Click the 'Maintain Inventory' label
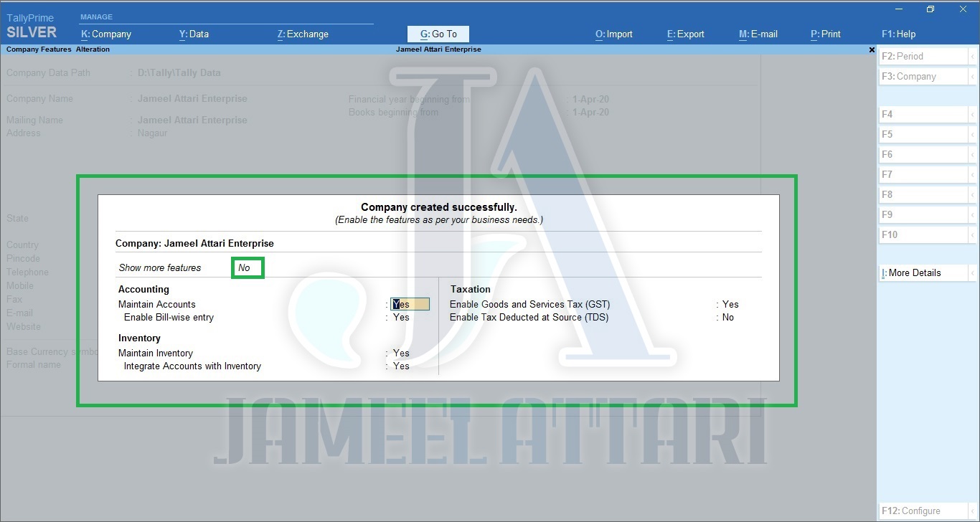Viewport: 980px width, 522px height. click(156, 353)
